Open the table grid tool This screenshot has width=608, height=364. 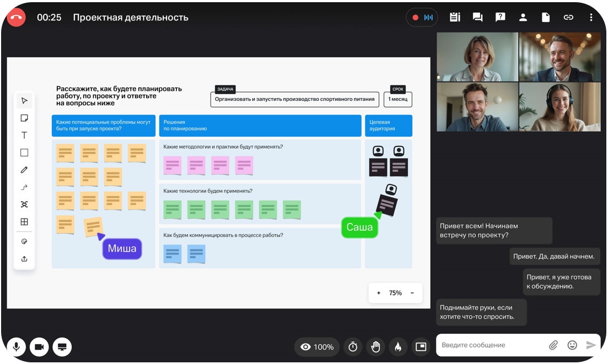coord(24,222)
